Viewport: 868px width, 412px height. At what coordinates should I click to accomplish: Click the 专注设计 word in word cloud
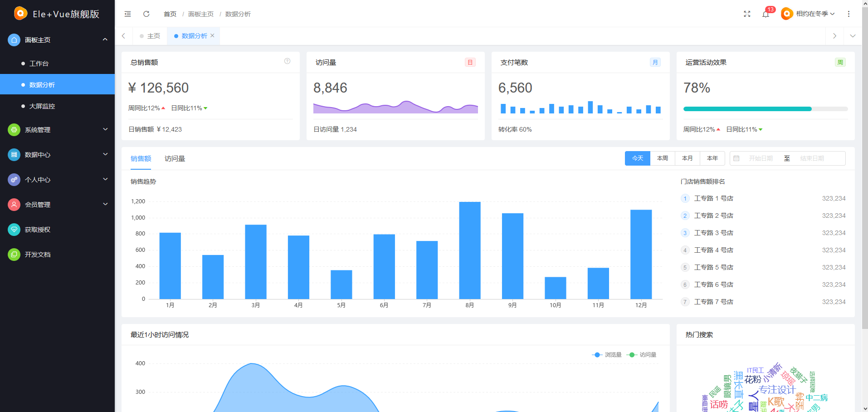point(777,390)
